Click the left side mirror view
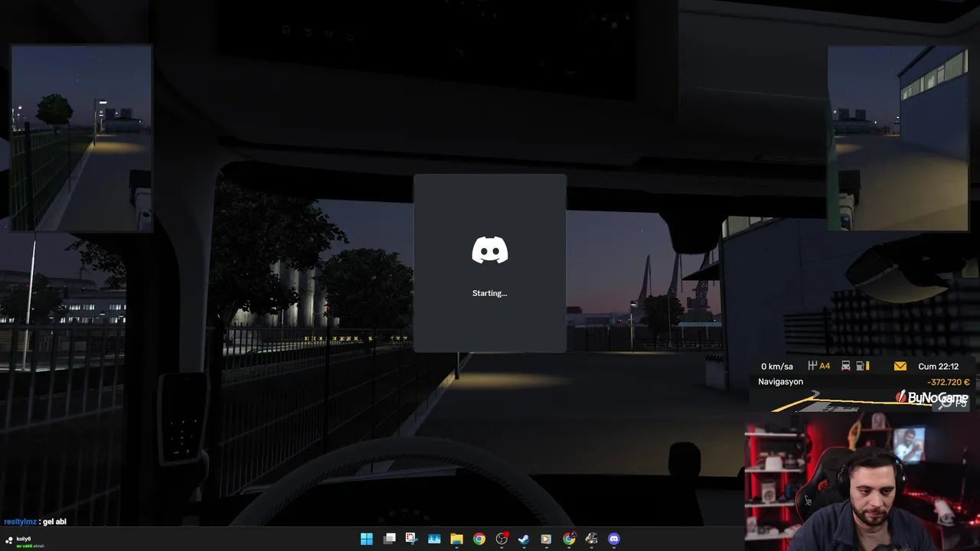The width and height of the screenshot is (980, 551). [81, 138]
